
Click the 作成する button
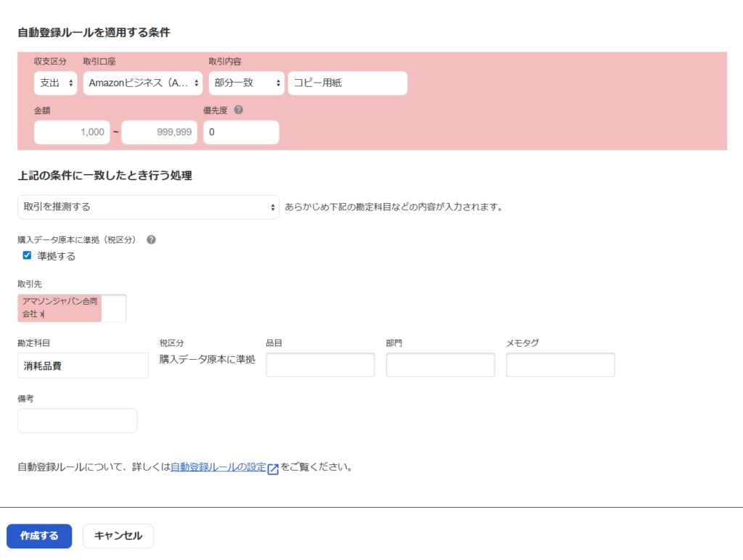[39, 536]
